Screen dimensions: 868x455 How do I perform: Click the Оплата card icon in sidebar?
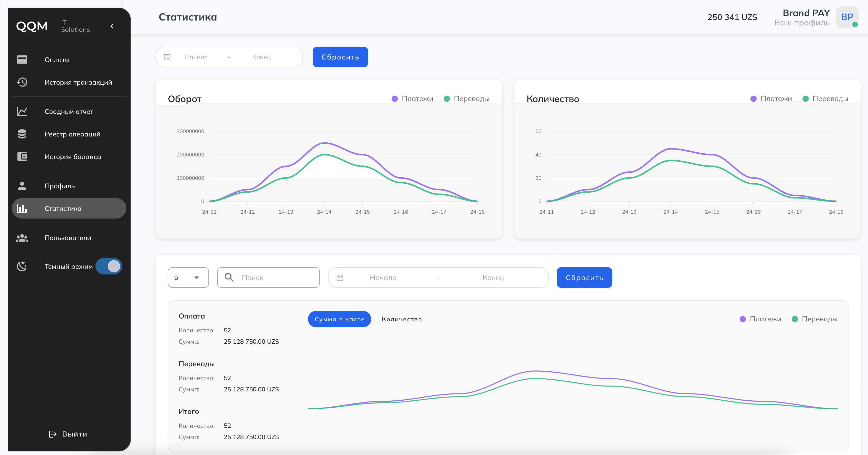point(22,60)
